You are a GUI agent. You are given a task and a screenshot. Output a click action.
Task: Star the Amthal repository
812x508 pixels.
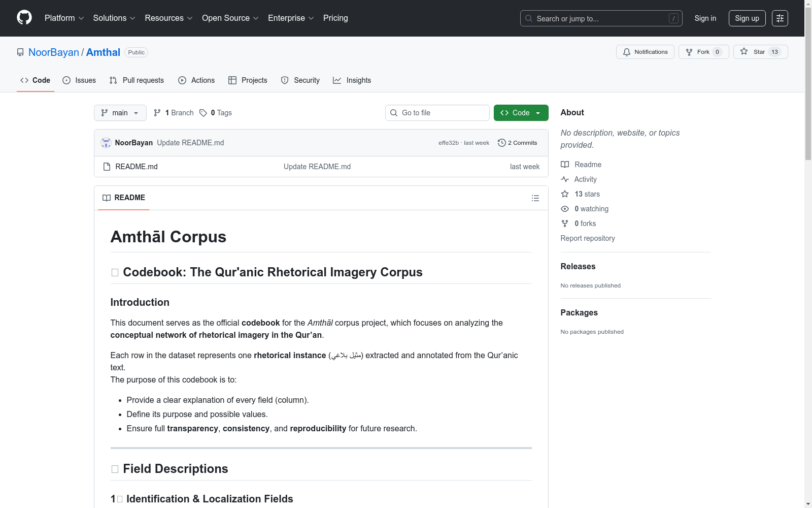point(760,52)
